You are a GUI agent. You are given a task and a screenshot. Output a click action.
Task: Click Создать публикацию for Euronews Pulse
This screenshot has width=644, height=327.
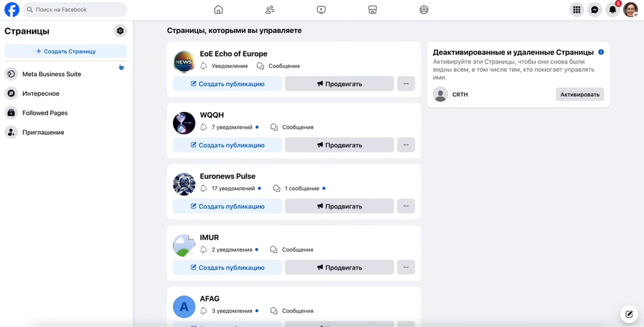point(227,206)
